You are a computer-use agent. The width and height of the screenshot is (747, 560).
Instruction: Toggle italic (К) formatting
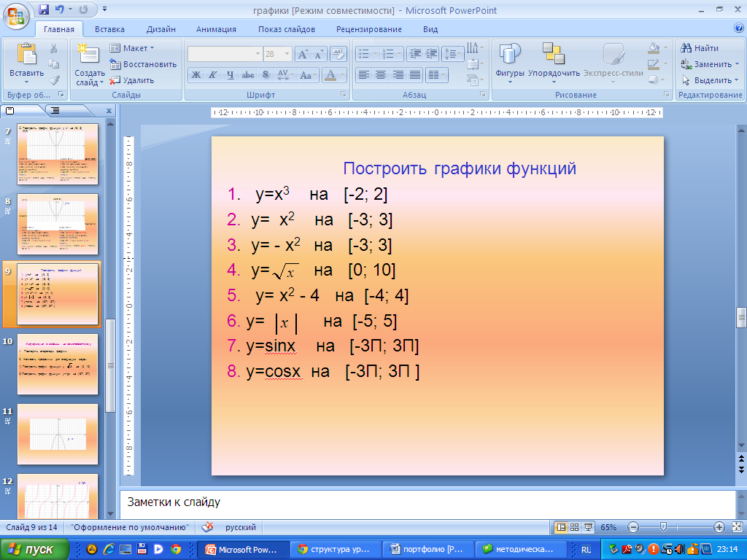[213, 74]
